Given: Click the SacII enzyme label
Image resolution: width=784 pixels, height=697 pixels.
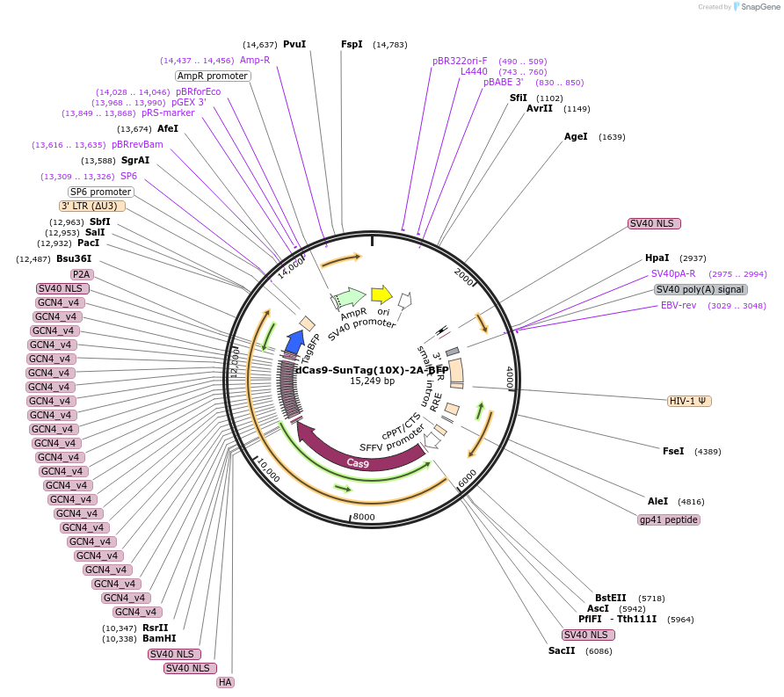Looking at the screenshot, I should (561, 651).
